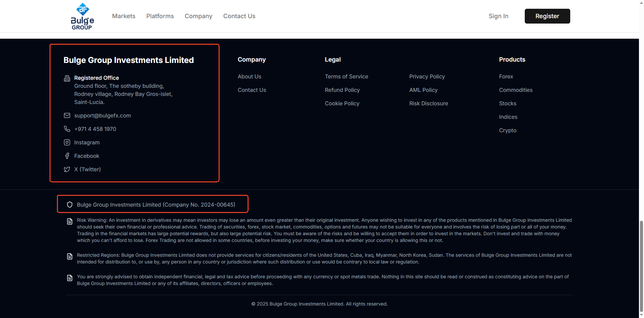Click the X (Twitter) bird icon
Viewport: 644px width, 318px height.
(x=67, y=169)
